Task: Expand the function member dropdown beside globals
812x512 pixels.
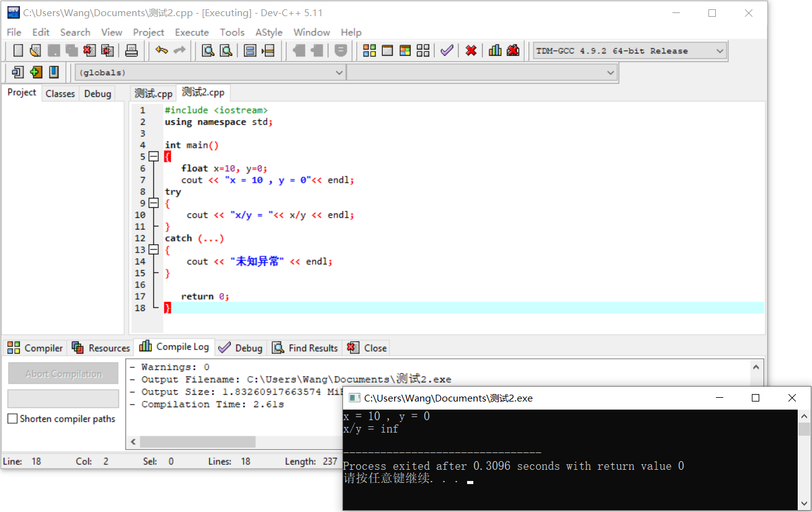Action: click(x=610, y=73)
